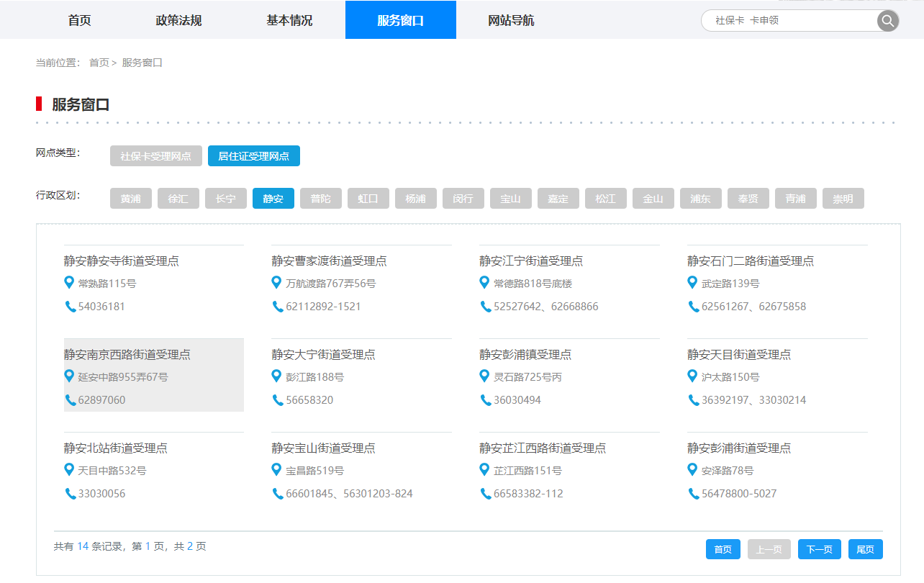Filter by 崇明 district
The width and height of the screenshot is (924, 583).
pyautogui.click(x=843, y=199)
